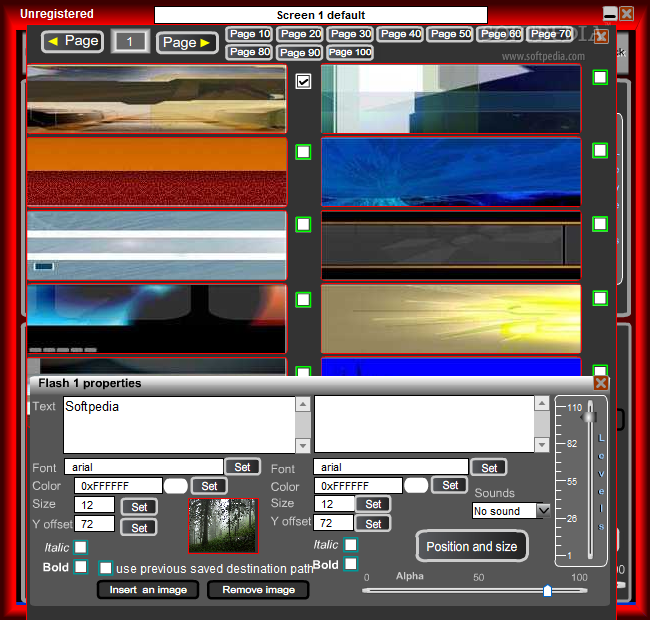Open the Sounds dropdown showing No sound
This screenshot has width=650, height=620.
511,511
